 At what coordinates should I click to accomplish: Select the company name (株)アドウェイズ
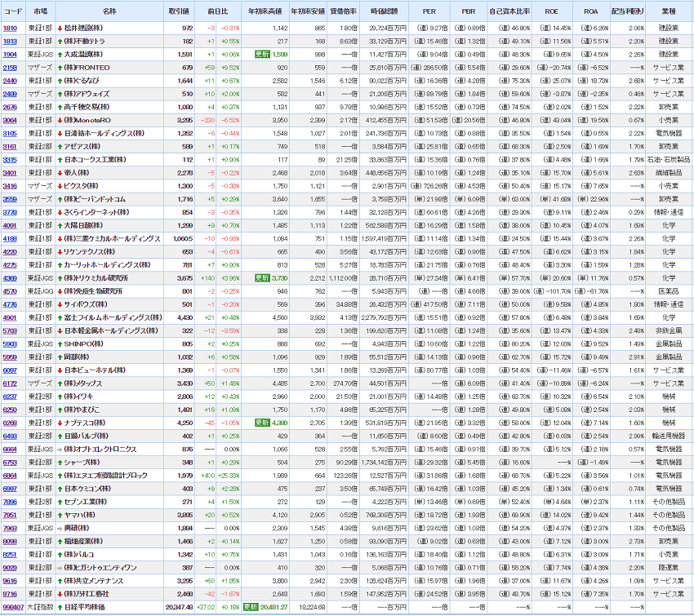click(87, 94)
